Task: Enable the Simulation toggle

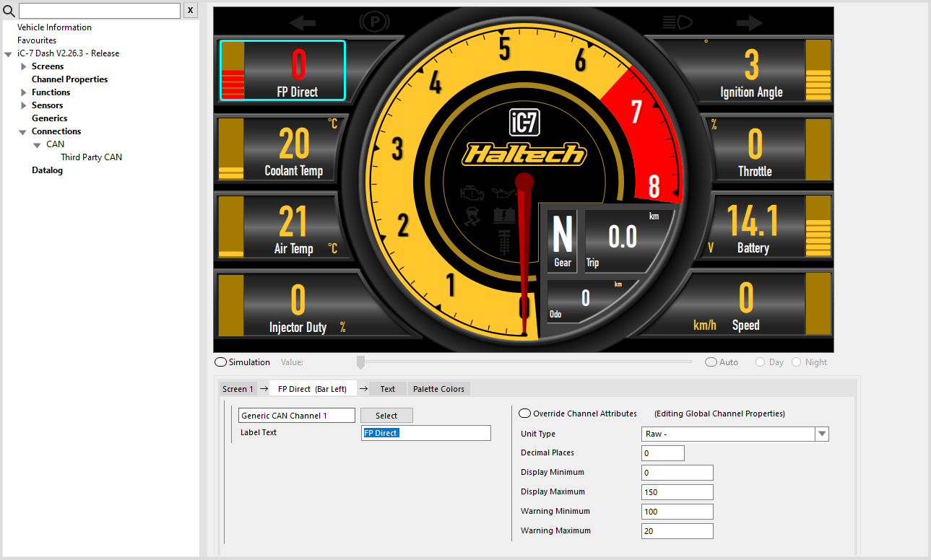Action: tap(221, 362)
